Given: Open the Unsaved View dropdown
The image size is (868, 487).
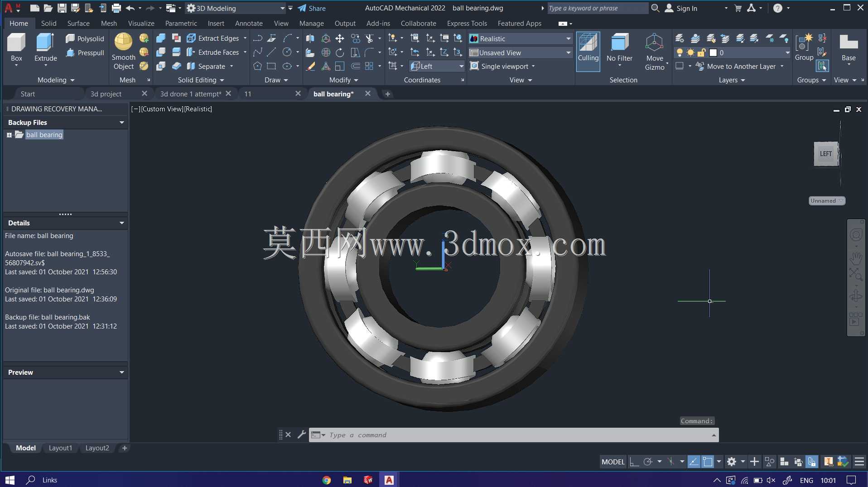Looking at the screenshot, I should pos(521,53).
